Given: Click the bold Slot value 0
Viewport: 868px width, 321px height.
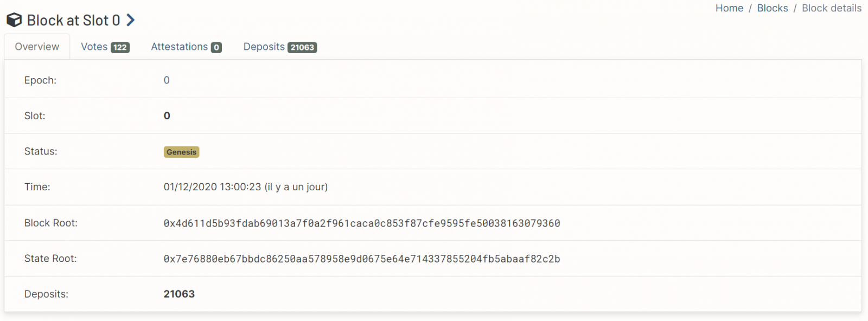Looking at the screenshot, I should point(167,116).
